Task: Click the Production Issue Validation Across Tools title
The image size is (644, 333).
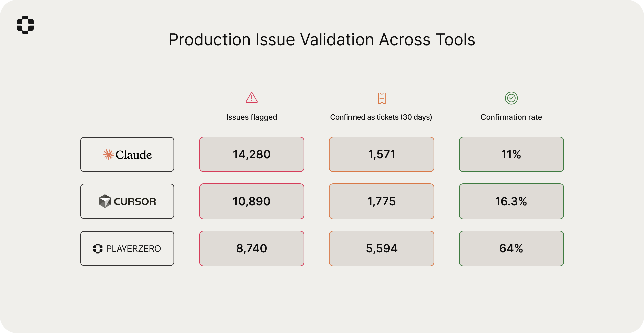Action: click(x=322, y=40)
